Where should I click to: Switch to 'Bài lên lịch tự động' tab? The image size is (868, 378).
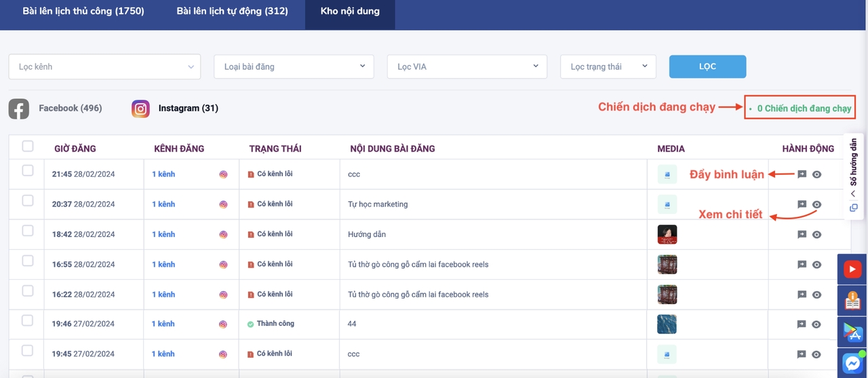click(x=232, y=12)
